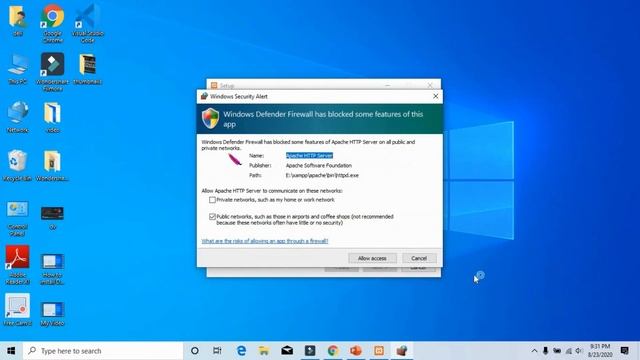
Task: Open the Mail app from taskbar
Action: click(x=287, y=351)
